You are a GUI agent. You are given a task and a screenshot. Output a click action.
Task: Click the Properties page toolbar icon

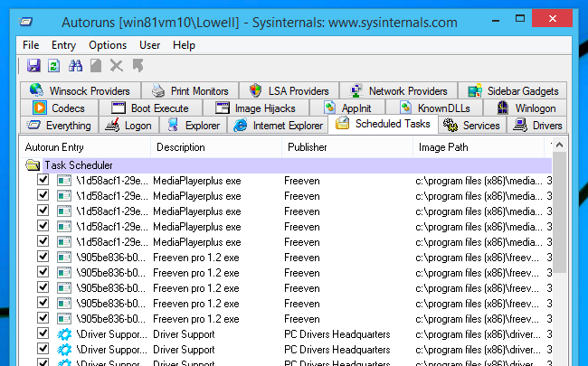click(96, 66)
